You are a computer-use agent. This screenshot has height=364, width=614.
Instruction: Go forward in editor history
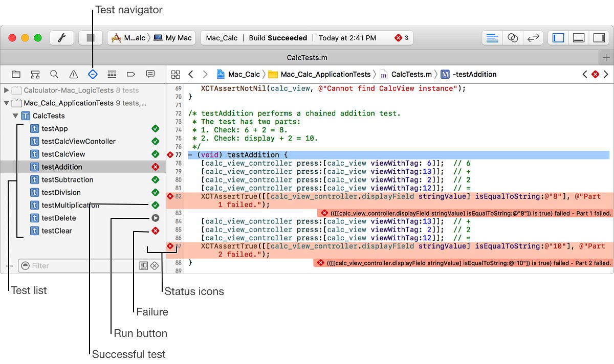pyautogui.click(x=205, y=74)
